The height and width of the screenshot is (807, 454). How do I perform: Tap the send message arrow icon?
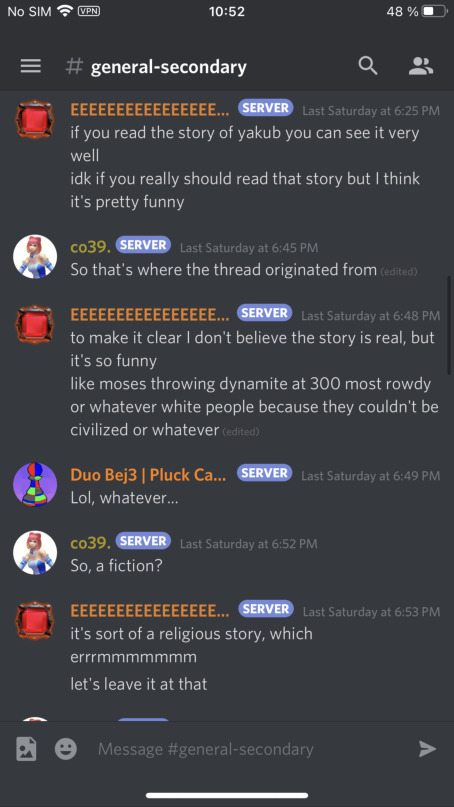pyautogui.click(x=427, y=749)
